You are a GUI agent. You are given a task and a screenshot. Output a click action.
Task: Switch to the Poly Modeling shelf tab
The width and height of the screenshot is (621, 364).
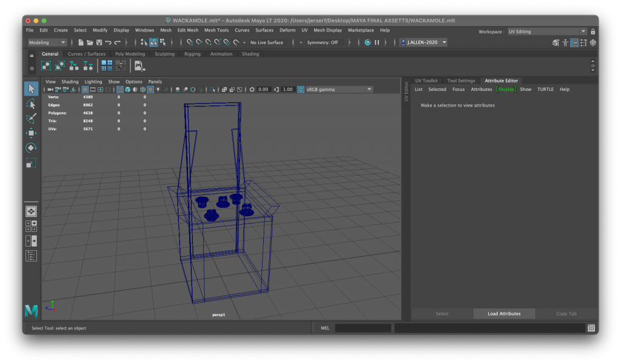tap(130, 54)
